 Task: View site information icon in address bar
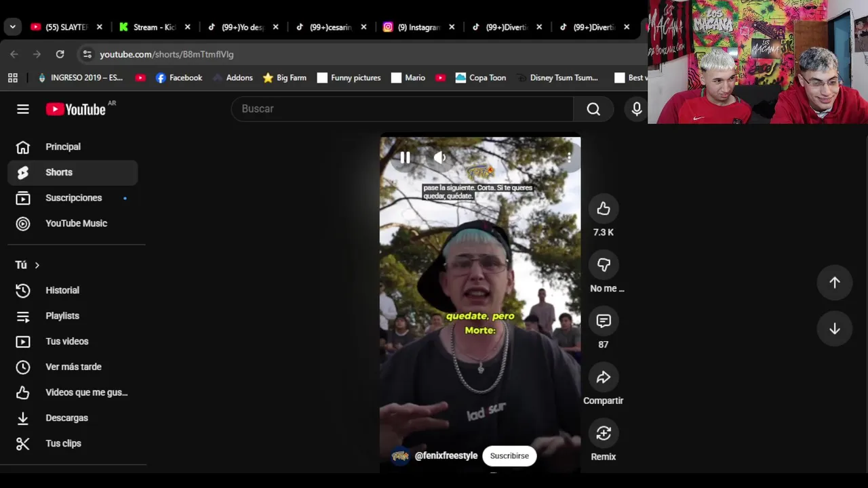click(x=86, y=54)
